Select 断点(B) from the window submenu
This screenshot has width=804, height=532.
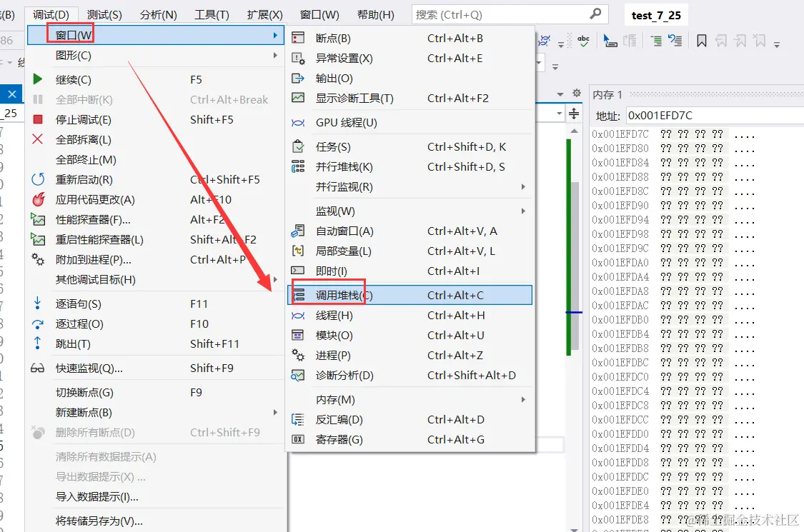point(333,38)
